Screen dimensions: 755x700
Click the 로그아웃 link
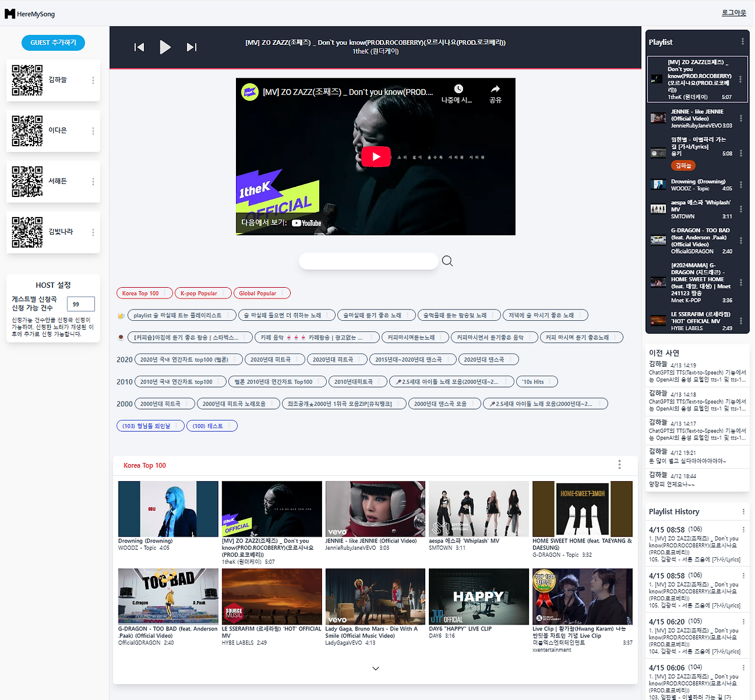point(734,12)
